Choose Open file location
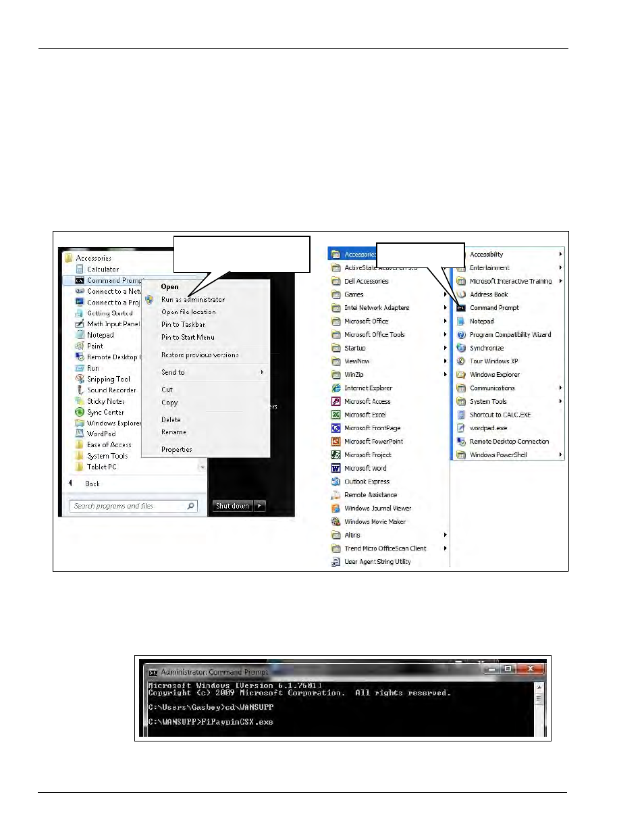This screenshot has height=834, width=644. coord(188,312)
